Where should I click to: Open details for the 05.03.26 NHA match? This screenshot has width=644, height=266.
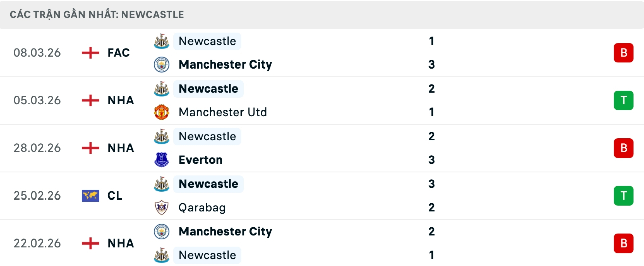click(x=322, y=100)
